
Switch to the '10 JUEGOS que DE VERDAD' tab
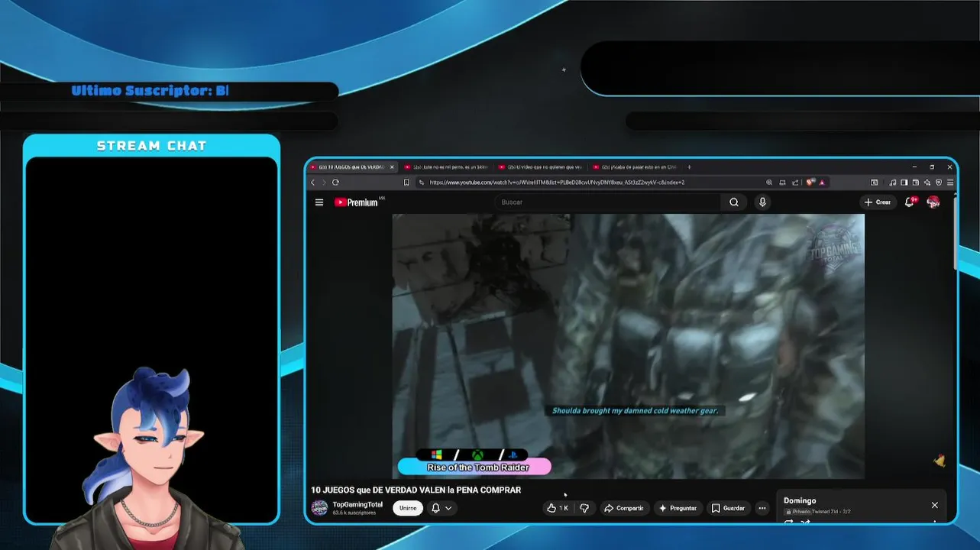click(351, 167)
